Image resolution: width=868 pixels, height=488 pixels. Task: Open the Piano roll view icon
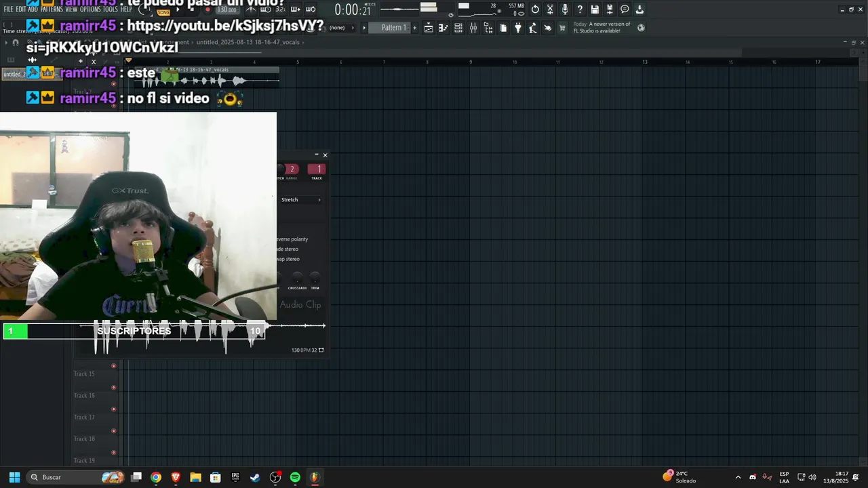443,28
